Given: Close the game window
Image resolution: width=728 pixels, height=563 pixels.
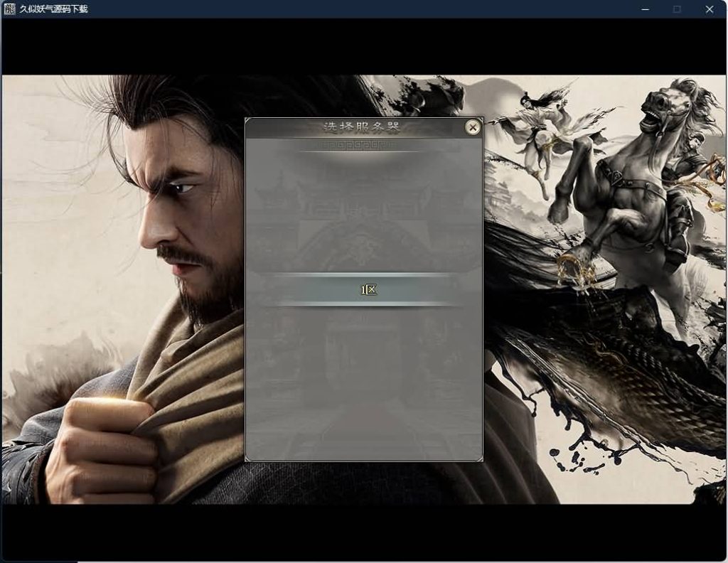Looking at the screenshot, I should [710, 9].
